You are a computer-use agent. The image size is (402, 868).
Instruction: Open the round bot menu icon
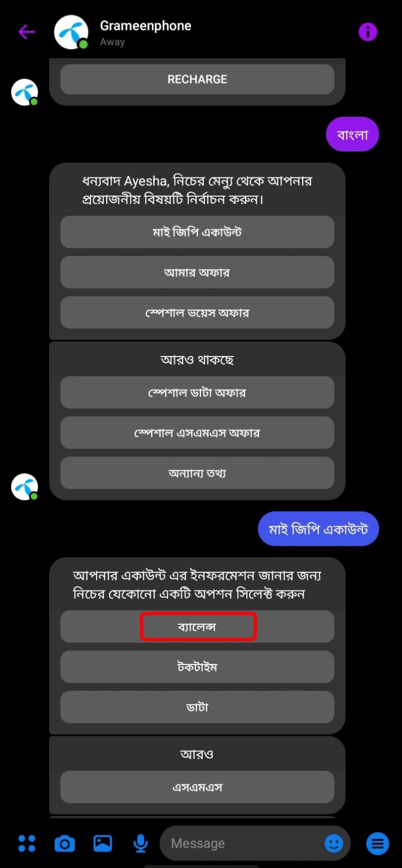click(x=378, y=844)
